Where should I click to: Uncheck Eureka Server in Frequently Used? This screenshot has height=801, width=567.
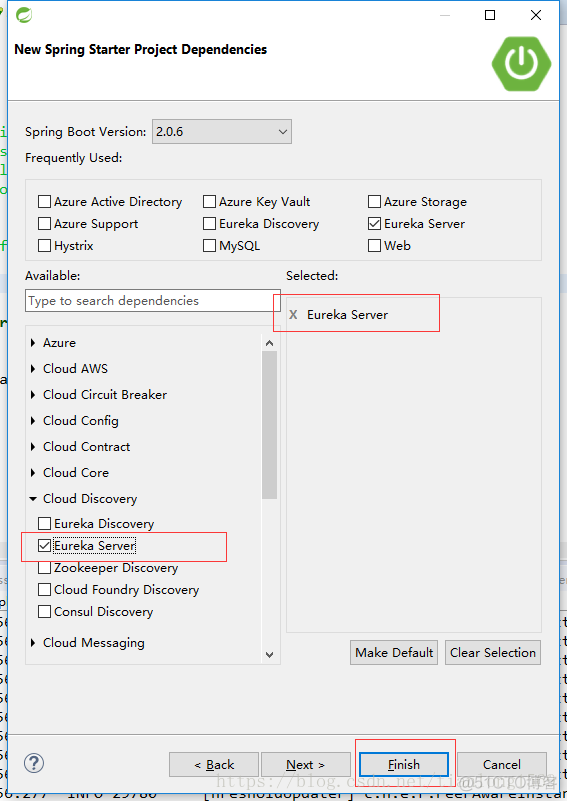pyautogui.click(x=374, y=224)
